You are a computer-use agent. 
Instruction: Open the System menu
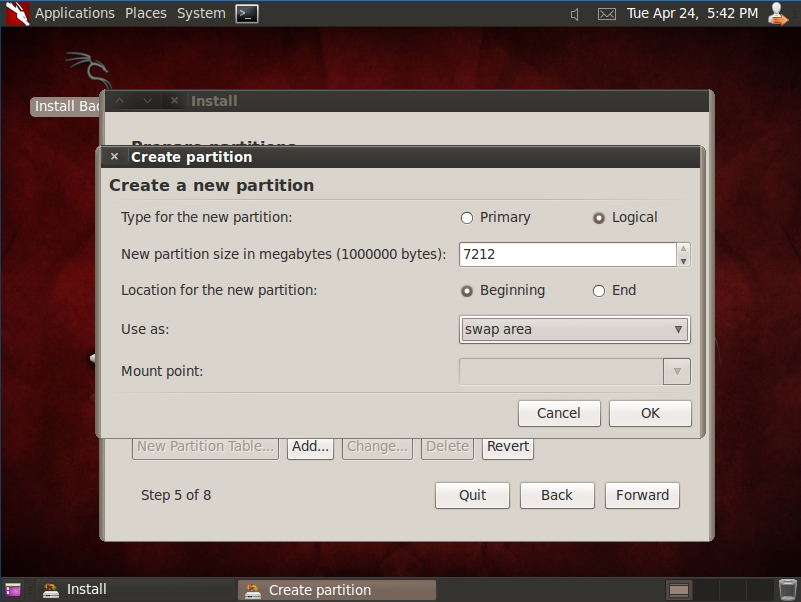[x=201, y=13]
